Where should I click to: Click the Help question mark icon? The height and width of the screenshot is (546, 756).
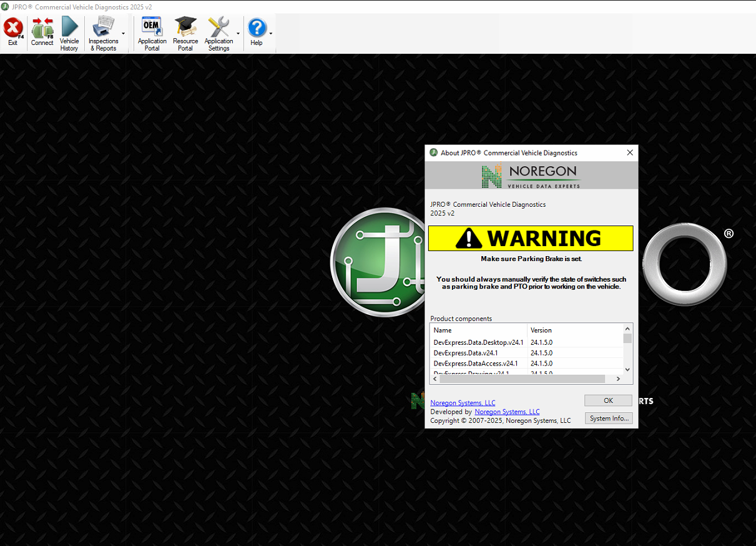point(257,28)
